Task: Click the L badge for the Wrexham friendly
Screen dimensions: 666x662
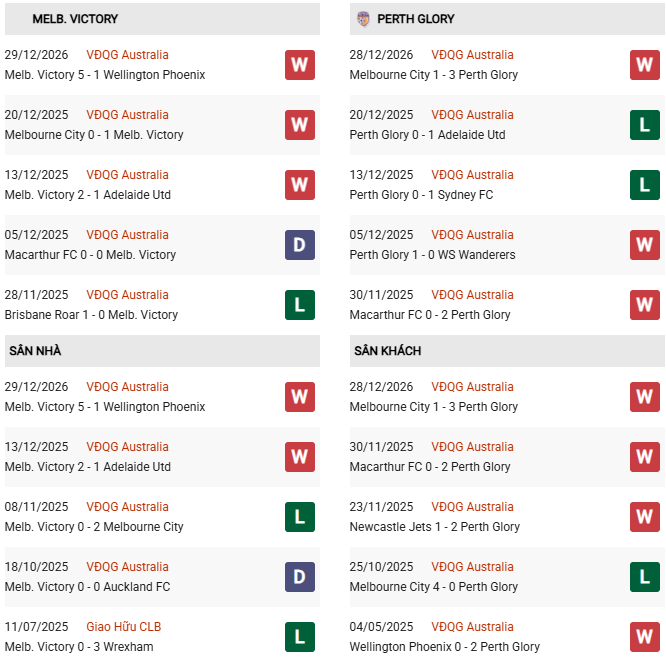Action: 299,637
